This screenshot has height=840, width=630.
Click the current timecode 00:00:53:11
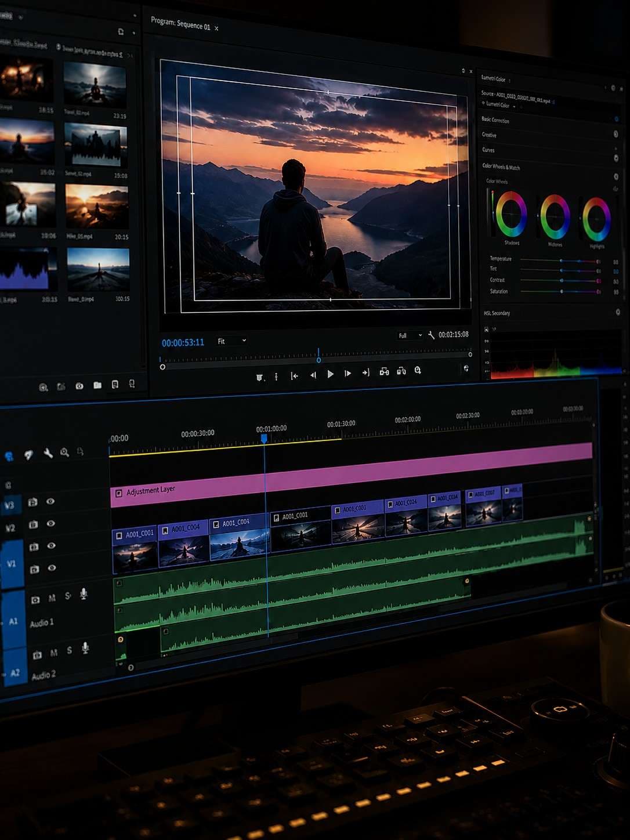[x=183, y=343]
